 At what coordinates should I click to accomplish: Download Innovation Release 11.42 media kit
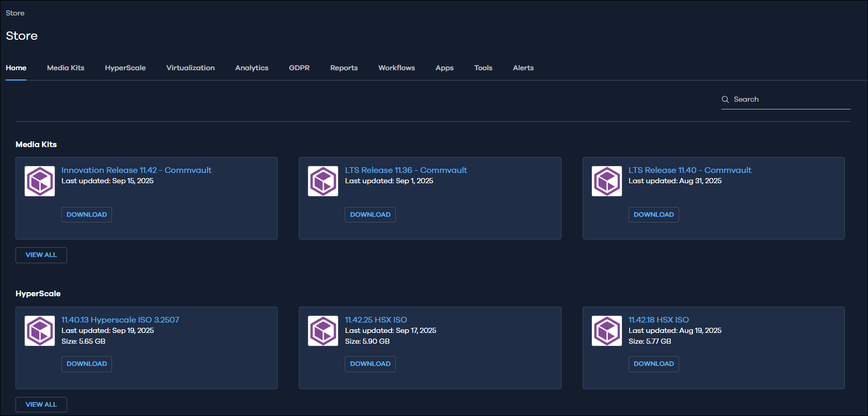click(x=87, y=215)
